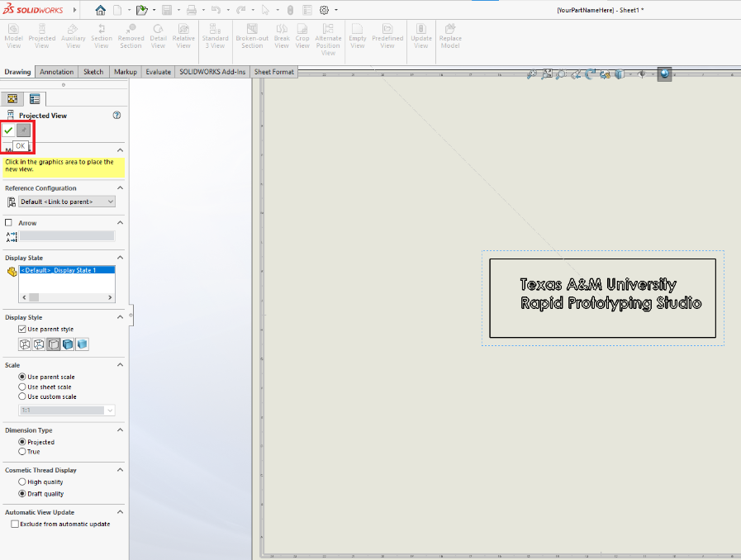Switch to the Annotation tab
The image size is (741, 560).
[57, 72]
